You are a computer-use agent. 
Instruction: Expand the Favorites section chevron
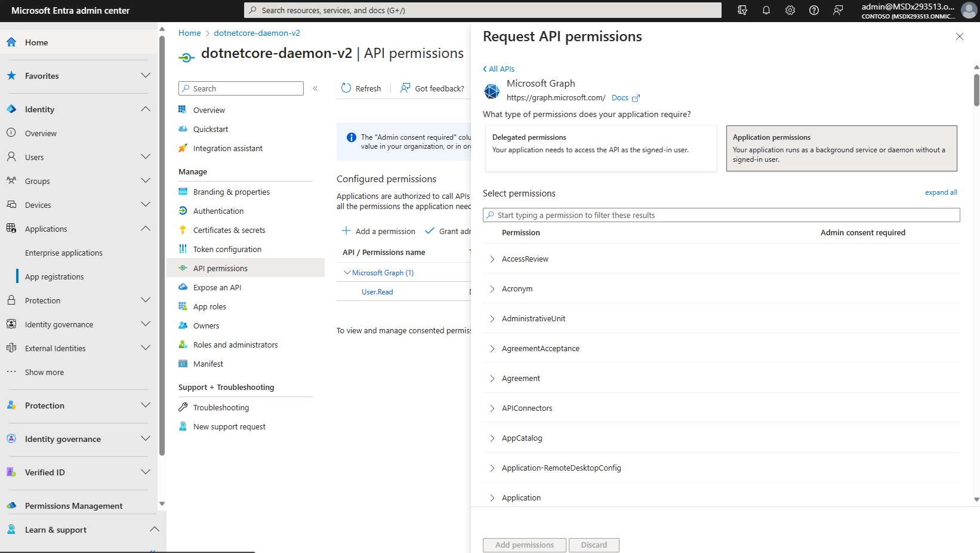(146, 76)
